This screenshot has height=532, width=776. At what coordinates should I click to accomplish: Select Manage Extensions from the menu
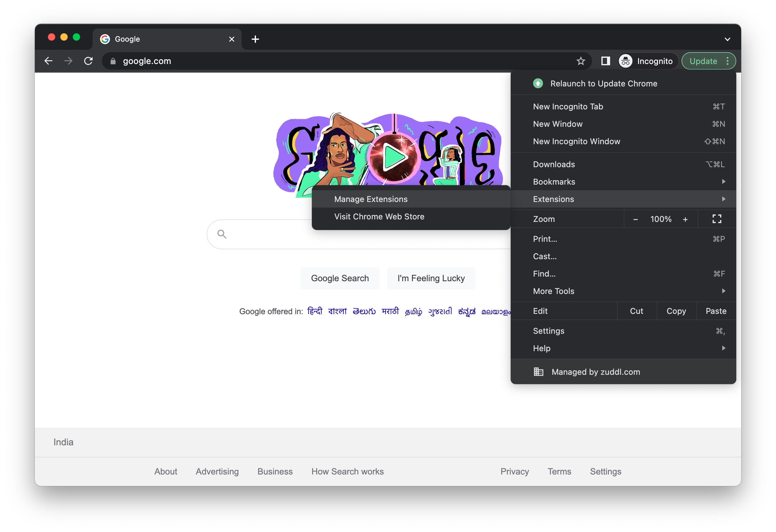click(x=371, y=199)
